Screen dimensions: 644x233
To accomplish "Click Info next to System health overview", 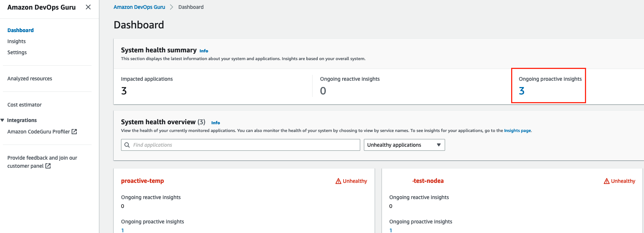I will (216, 123).
